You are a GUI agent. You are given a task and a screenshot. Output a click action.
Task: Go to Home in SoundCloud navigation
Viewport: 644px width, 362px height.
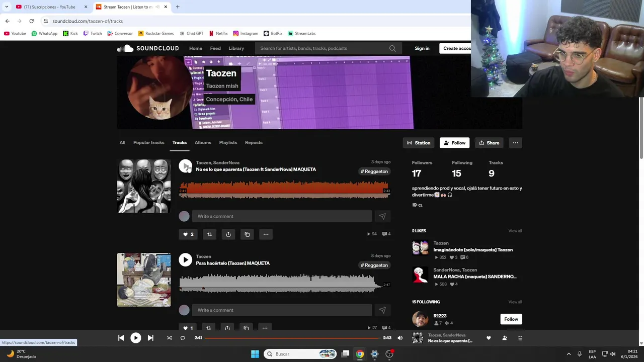pos(196,48)
